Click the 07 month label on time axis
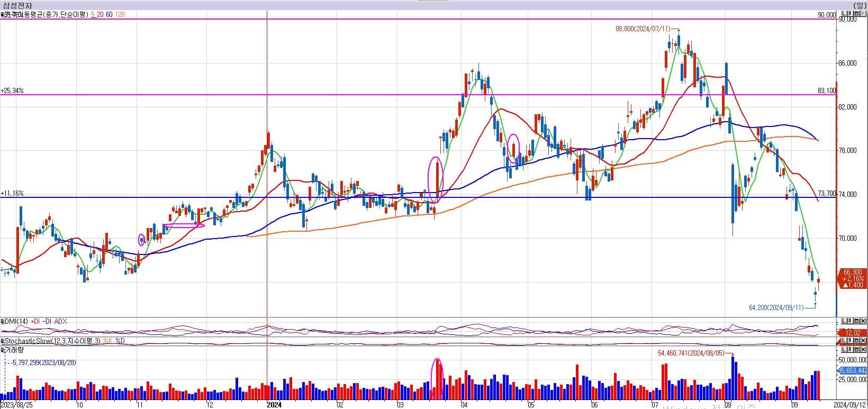Viewport: 868px width, 409px height. click(x=655, y=405)
